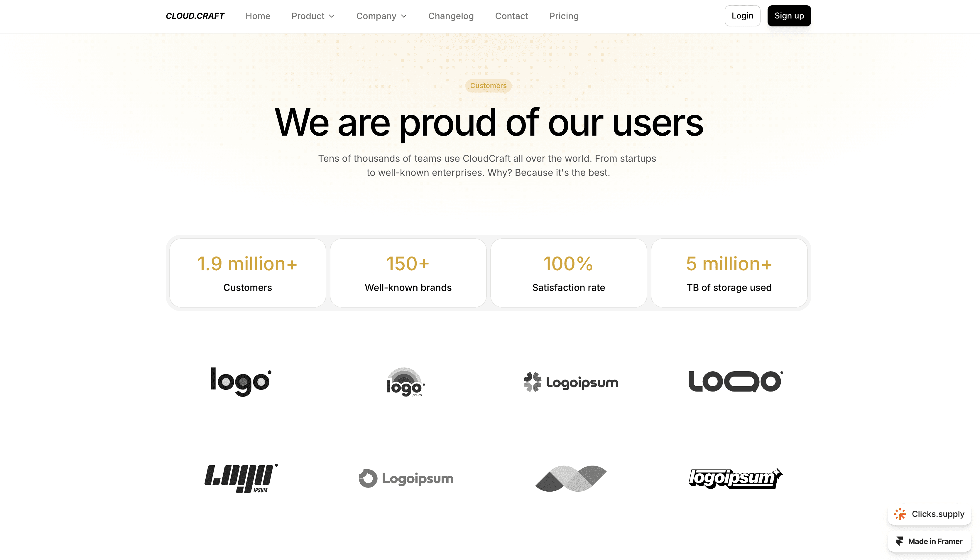Open the Contact nav link
This screenshot has width=980, height=560.
tap(511, 16)
